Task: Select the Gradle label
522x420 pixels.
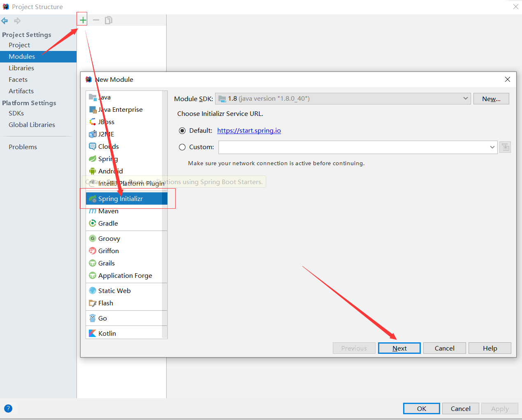Action: [108, 224]
